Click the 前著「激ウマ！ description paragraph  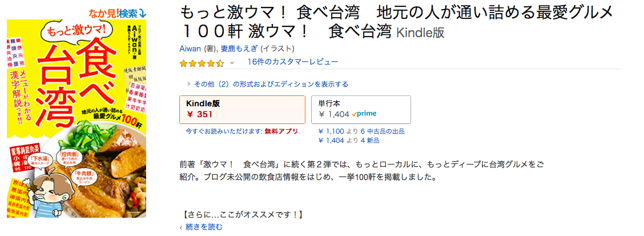pyautogui.click(x=361, y=170)
